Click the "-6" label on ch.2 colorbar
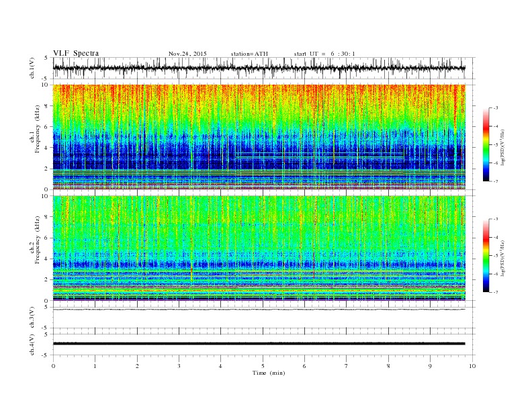The width and height of the screenshot is (532, 411). [496, 274]
